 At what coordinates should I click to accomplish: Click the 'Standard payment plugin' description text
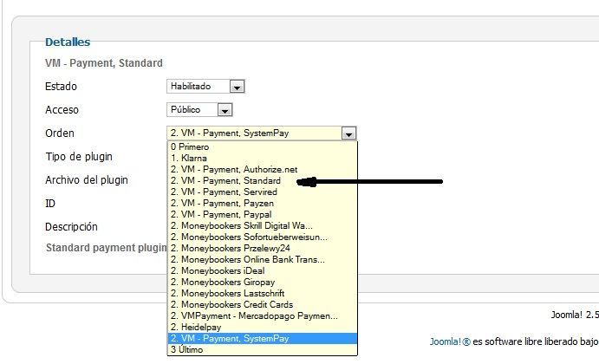107,248
